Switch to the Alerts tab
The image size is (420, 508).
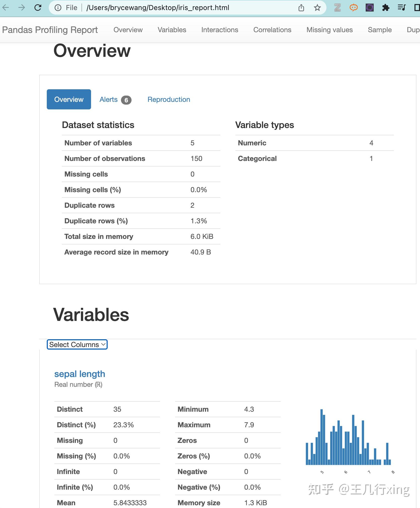click(115, 100)
